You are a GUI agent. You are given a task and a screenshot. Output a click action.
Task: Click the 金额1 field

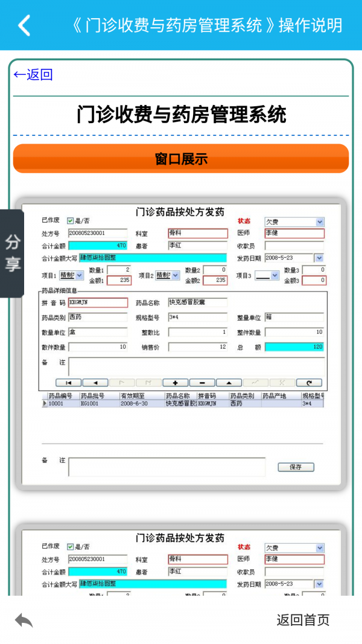[119, 281]
